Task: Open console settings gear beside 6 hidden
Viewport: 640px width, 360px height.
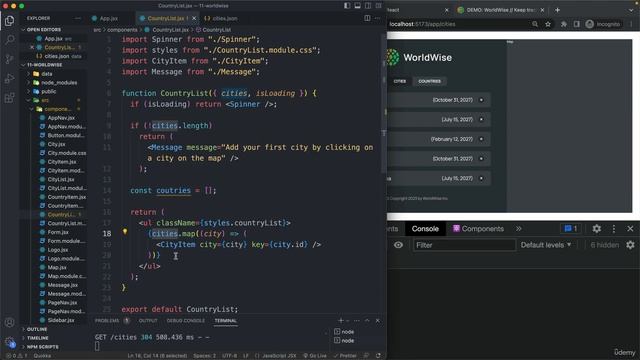Action: click(630, 245)
